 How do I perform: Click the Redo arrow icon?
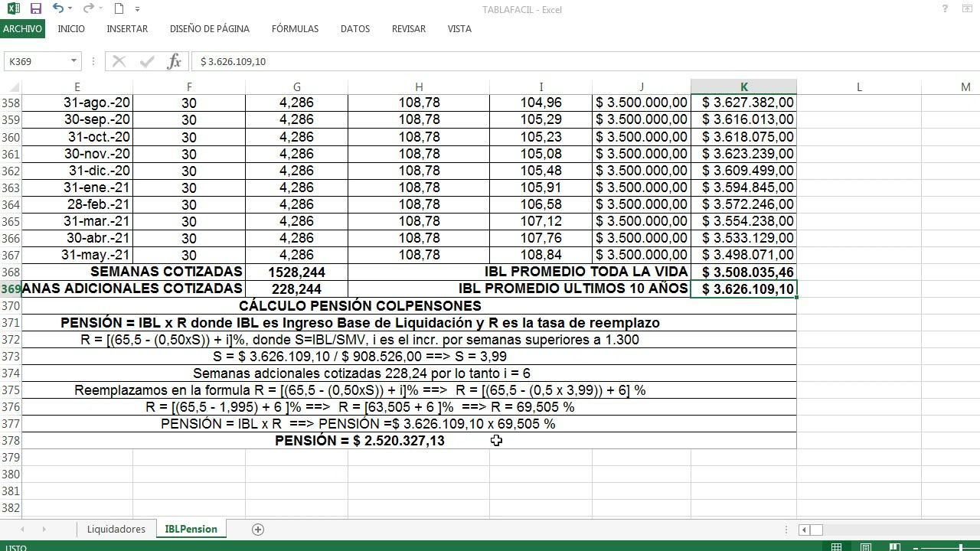coord(88,8)
